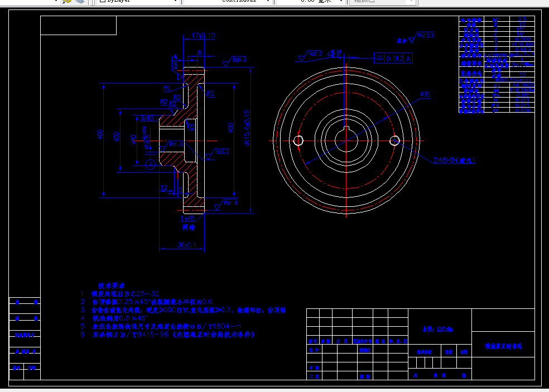Select the 1x45 chamfer note
Viewport: 549px width, 392px height.
(187, 219)
